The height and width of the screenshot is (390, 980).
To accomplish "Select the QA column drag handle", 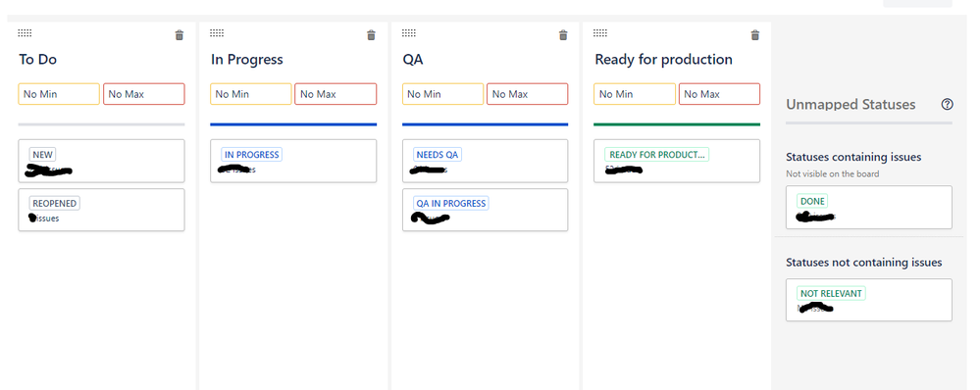I will 409,33.
